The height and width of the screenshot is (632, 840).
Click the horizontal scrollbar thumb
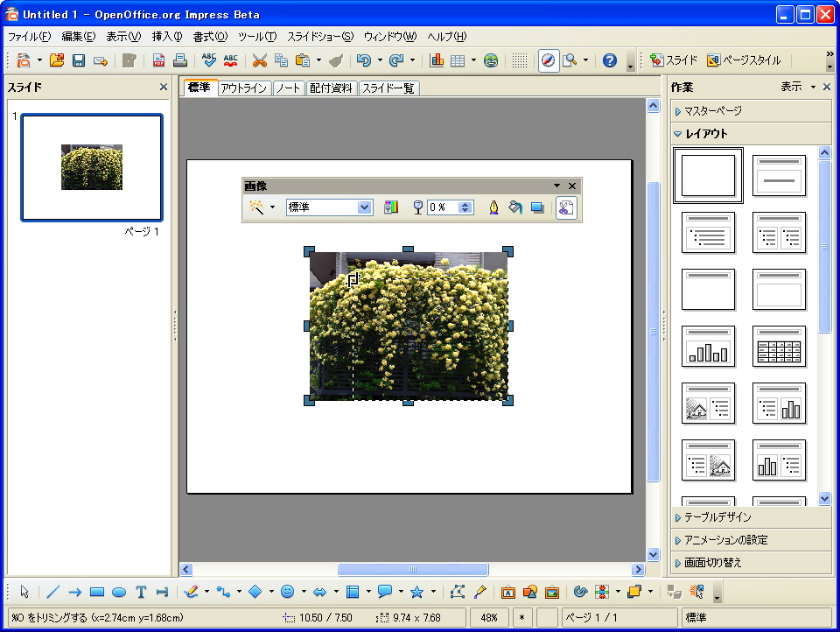(412, 569)
